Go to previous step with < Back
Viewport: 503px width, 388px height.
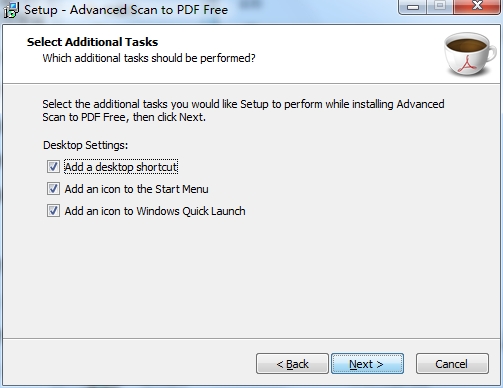(292, 364)
